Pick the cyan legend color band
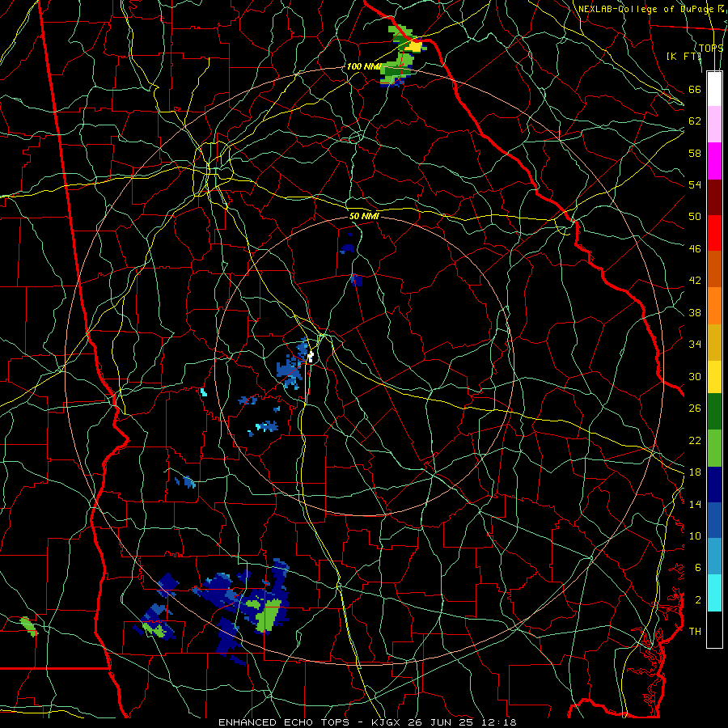728x728 pixels. click(x=714, y=593)
